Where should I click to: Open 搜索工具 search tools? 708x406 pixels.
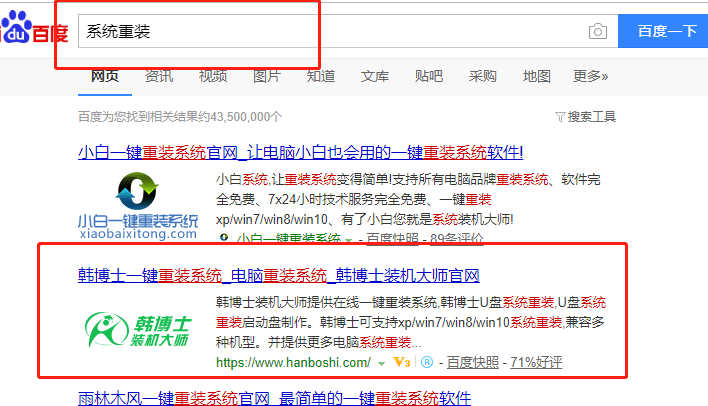point(592,117)
